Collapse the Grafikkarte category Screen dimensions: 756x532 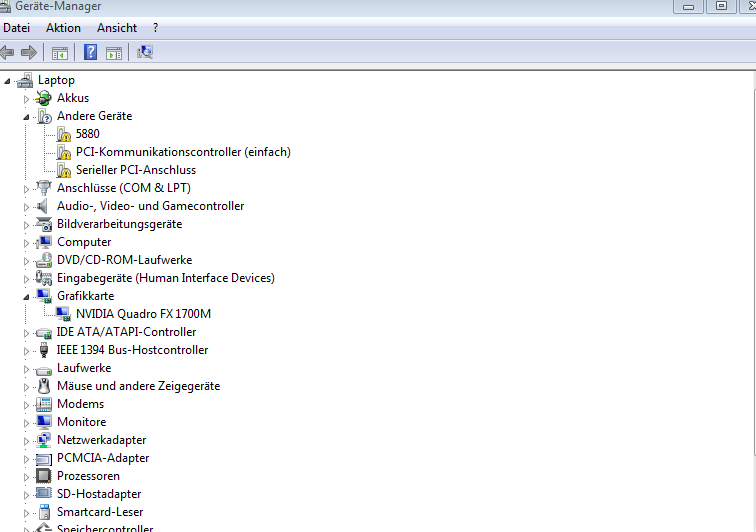tap(27, 297)
